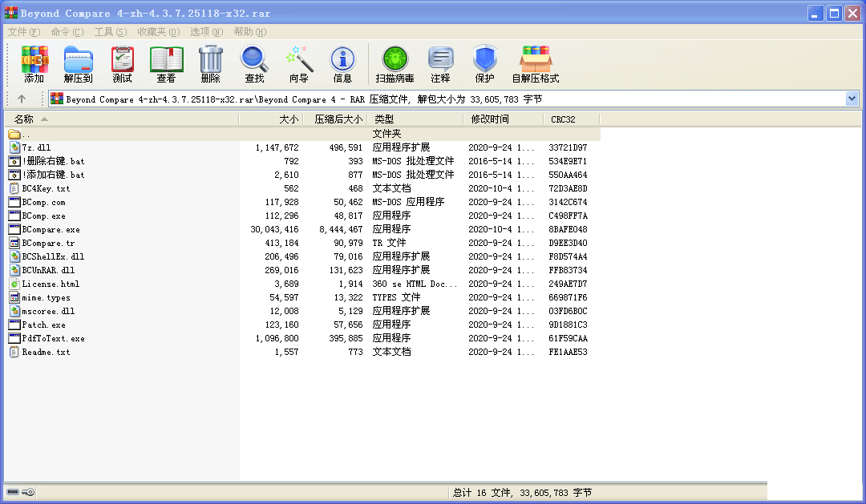Select the BCShellEx.dll file icon
The width and height of the screenshot is (866, 504).
coord(15,256)
